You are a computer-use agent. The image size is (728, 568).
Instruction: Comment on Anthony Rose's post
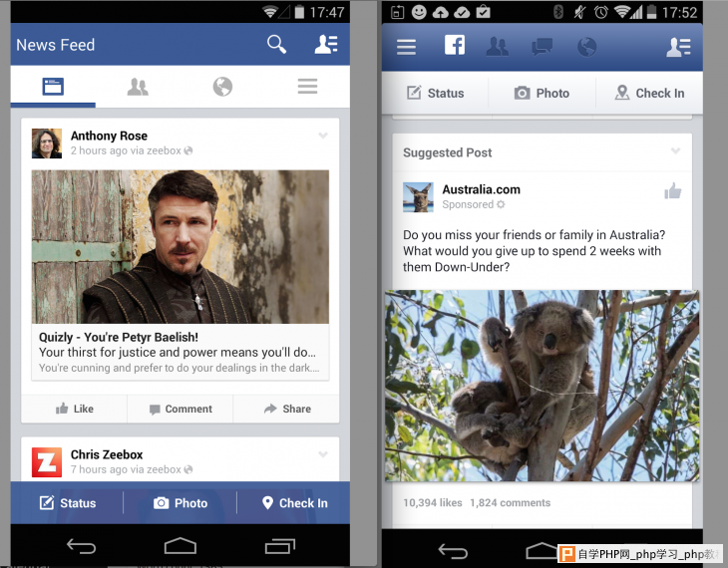(x=181, y=409)
